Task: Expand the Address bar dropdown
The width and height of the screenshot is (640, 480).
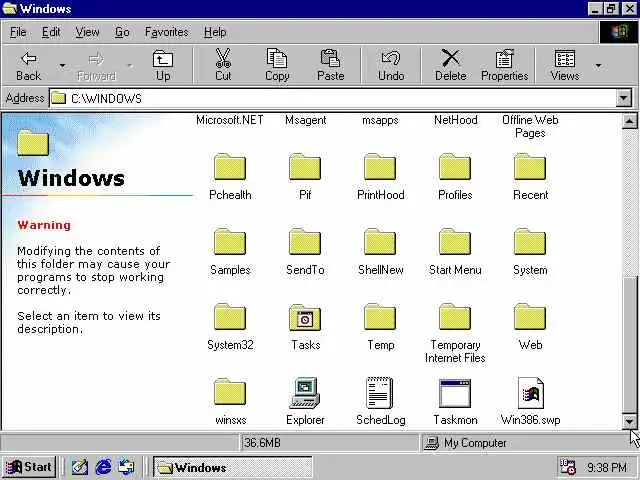Action: (x=624, y=98)
